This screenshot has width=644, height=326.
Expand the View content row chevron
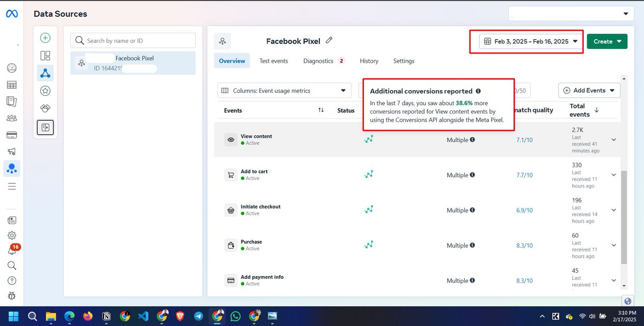[x=614, y=140]
